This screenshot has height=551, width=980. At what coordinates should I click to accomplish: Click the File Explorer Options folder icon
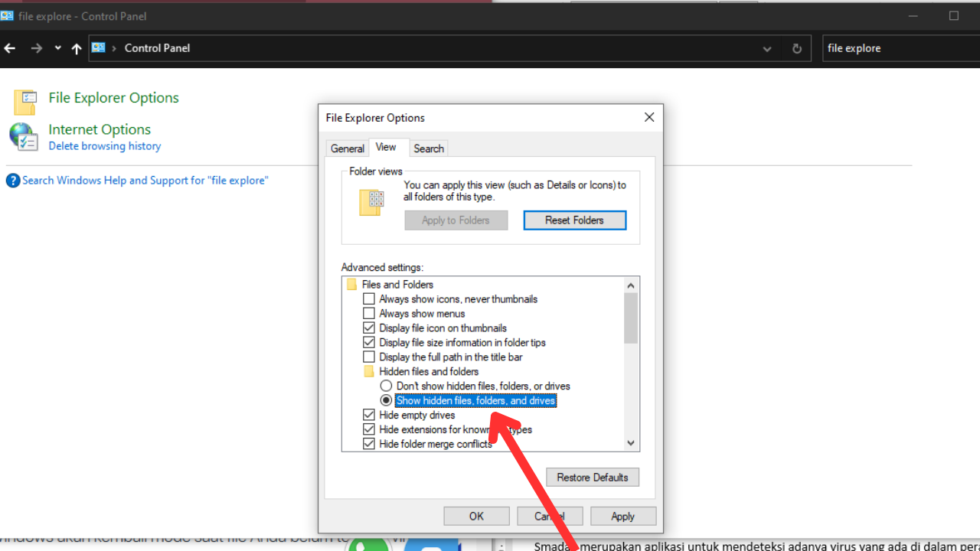24,103
